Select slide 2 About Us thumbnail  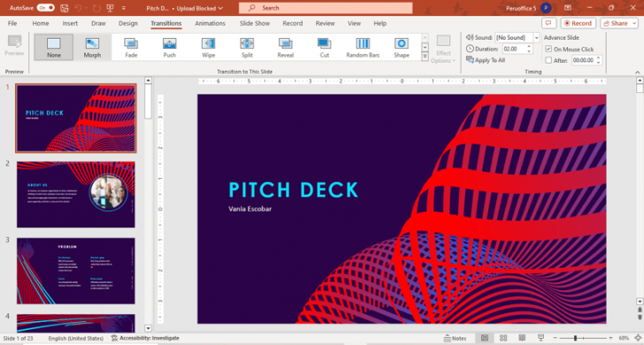tap(76, 195)
